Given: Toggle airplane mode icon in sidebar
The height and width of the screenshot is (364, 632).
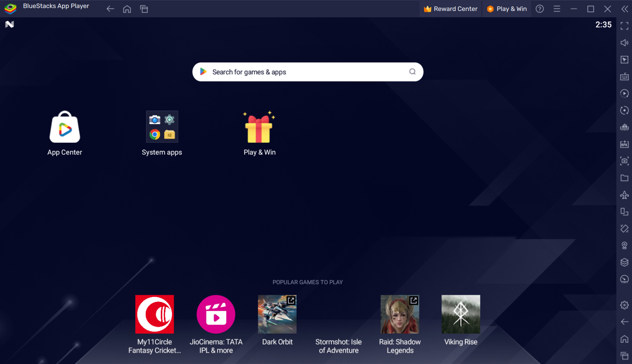Looking at the screenshot, I should [x=624, y=195].
